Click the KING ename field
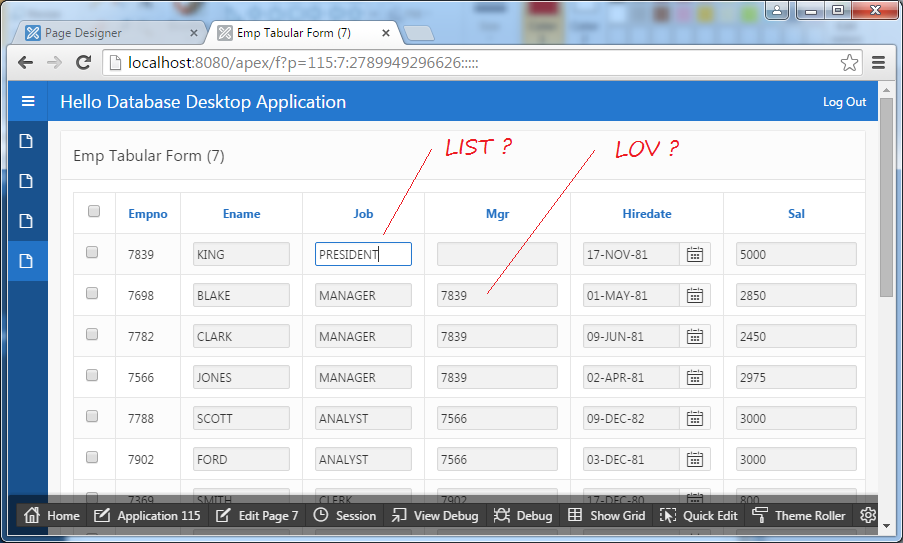Viewport: 903px width, 543px height. tap(241, 255)
